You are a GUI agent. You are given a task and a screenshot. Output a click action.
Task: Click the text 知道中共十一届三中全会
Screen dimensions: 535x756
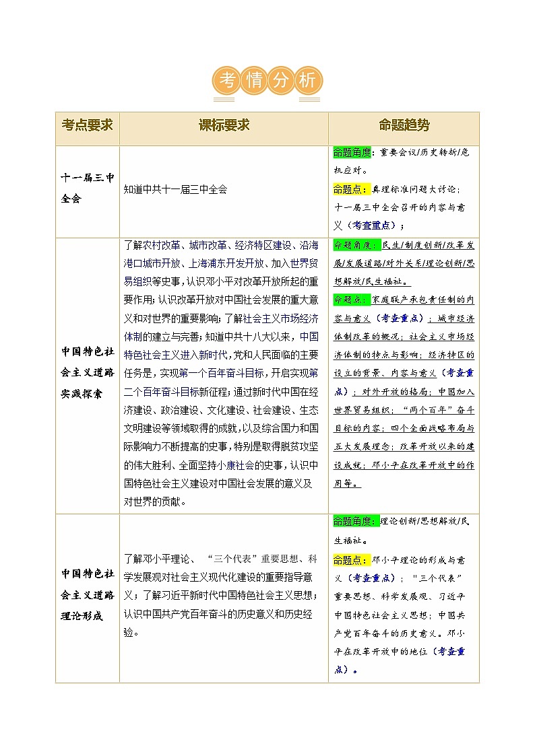coord(175,189)
